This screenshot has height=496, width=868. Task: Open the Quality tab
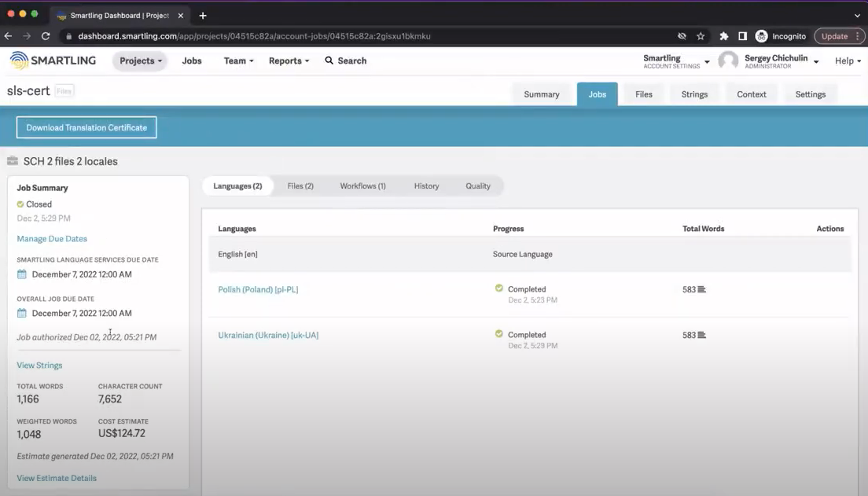coord(478,186)
